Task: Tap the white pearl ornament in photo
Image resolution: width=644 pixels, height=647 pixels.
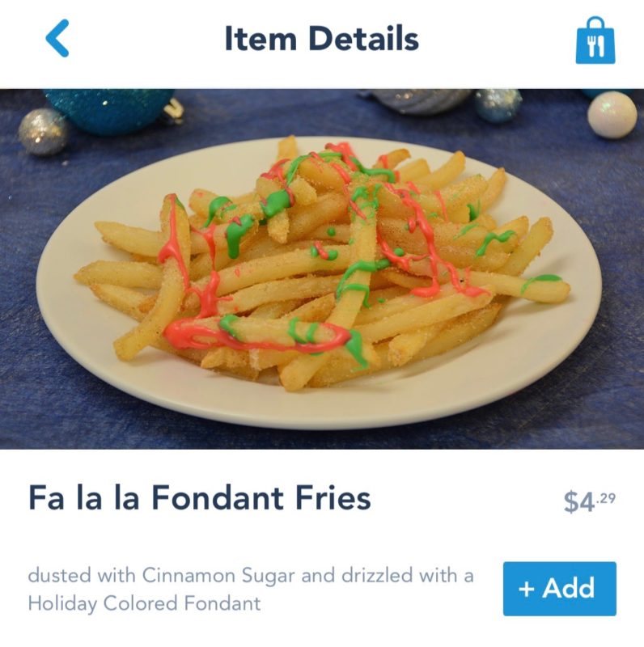Action: click(612, 114)
